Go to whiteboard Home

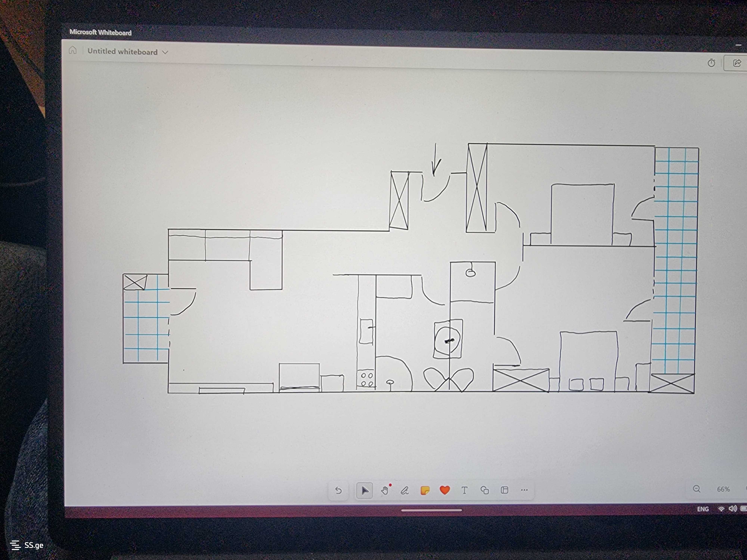pyautogui.click(x=73, y=50)
